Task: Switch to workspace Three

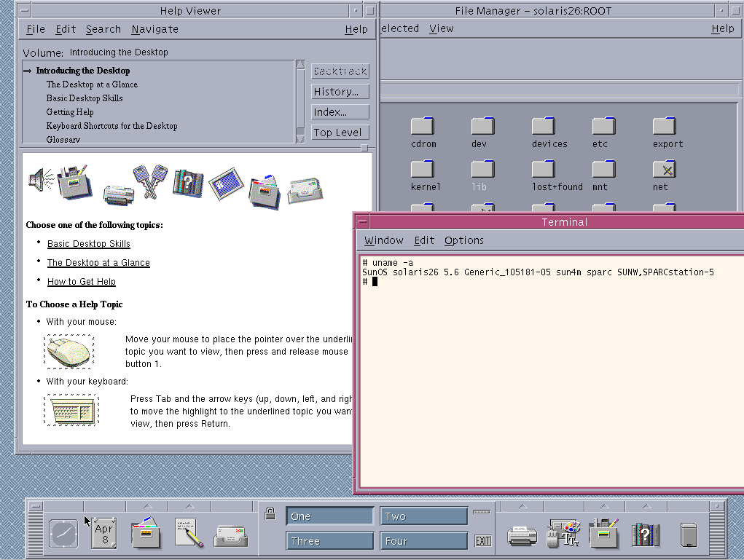Action: (329, 541)
